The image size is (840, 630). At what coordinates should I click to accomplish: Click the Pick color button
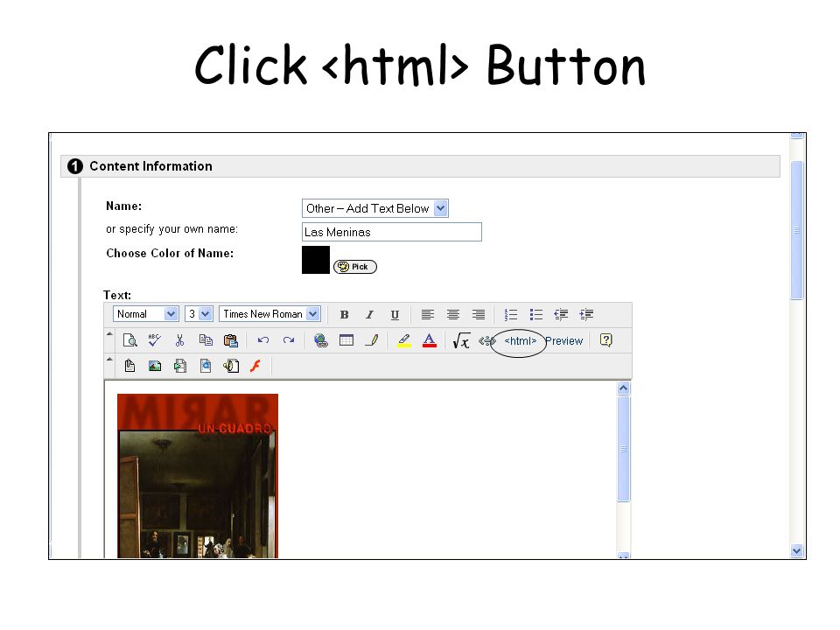355,267
